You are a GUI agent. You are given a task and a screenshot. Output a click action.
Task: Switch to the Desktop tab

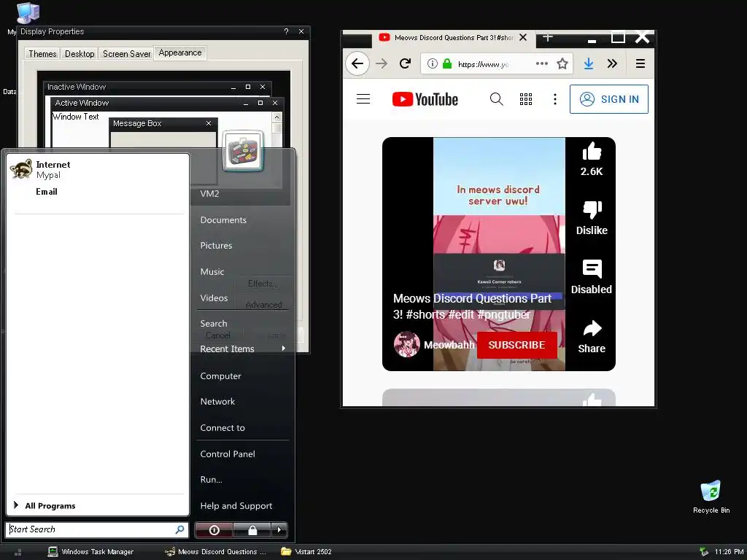[80, 54]
